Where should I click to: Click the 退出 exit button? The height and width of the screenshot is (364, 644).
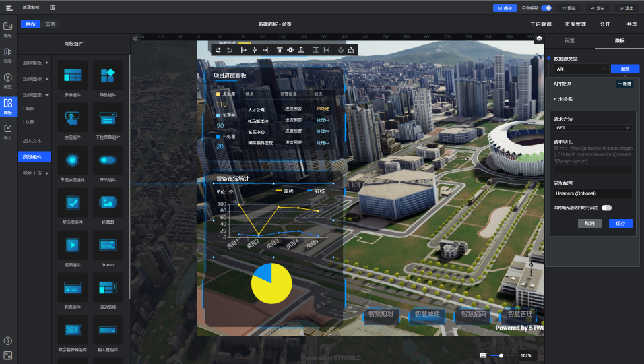coord(626,8)
